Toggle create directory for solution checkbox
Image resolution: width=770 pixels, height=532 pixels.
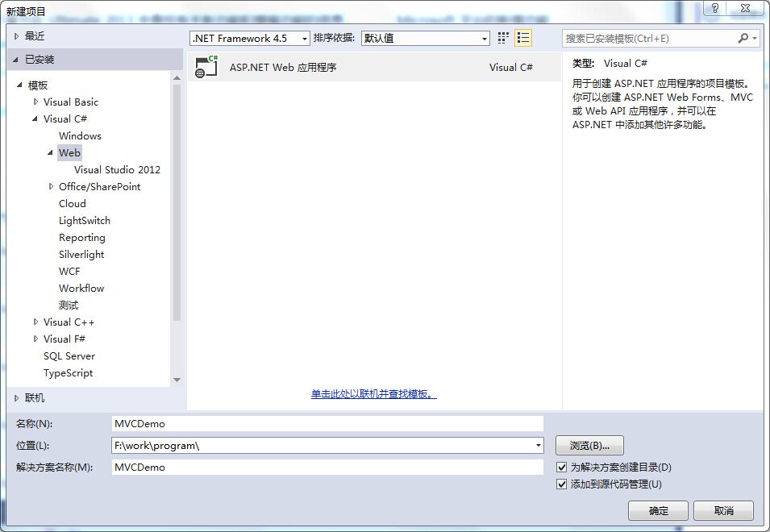click(562, 468)
